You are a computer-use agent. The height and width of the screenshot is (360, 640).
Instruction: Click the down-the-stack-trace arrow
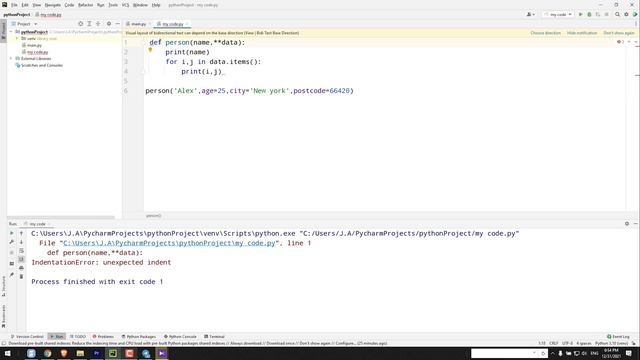click(22, 242)
